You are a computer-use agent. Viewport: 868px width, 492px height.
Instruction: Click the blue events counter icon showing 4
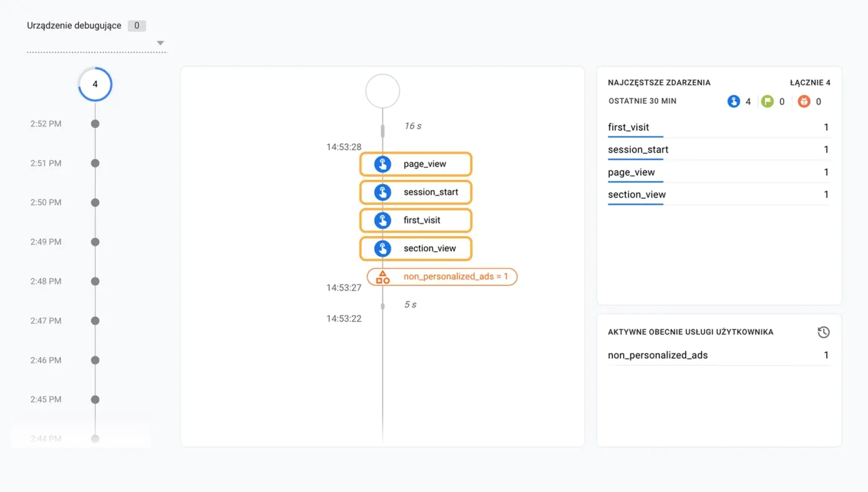click(x=734, y=101)
